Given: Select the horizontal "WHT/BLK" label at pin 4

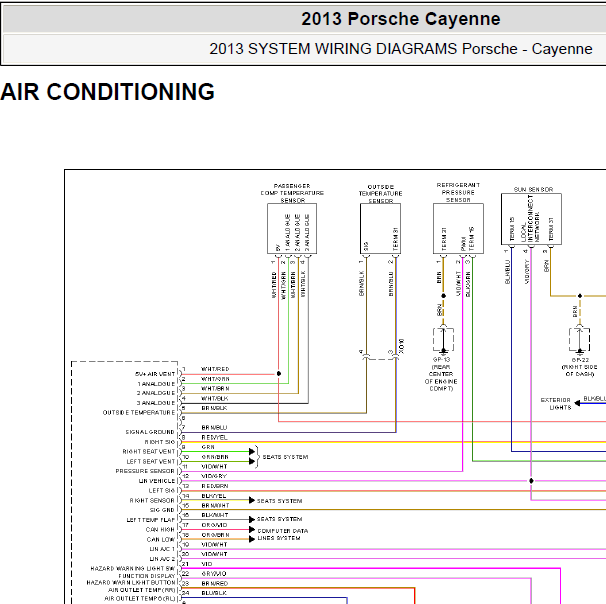Looking at the screenshot, I should tap(215, 398).
